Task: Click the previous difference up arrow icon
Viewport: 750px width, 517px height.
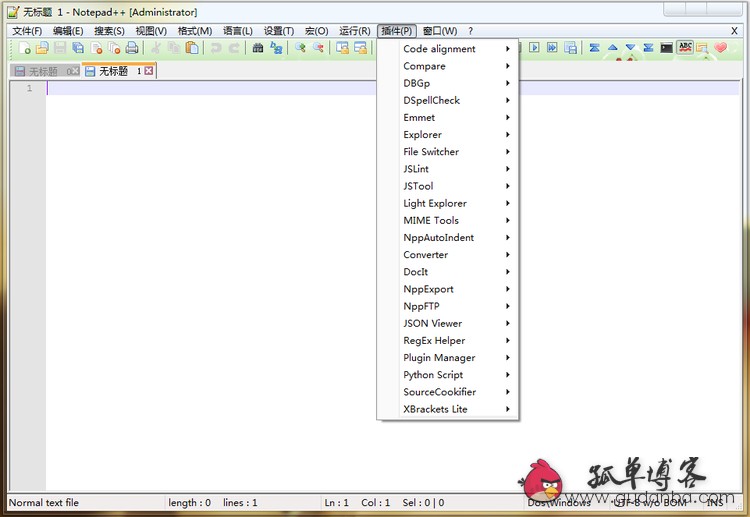Action: pyautogui.click(x=612, y=47)
